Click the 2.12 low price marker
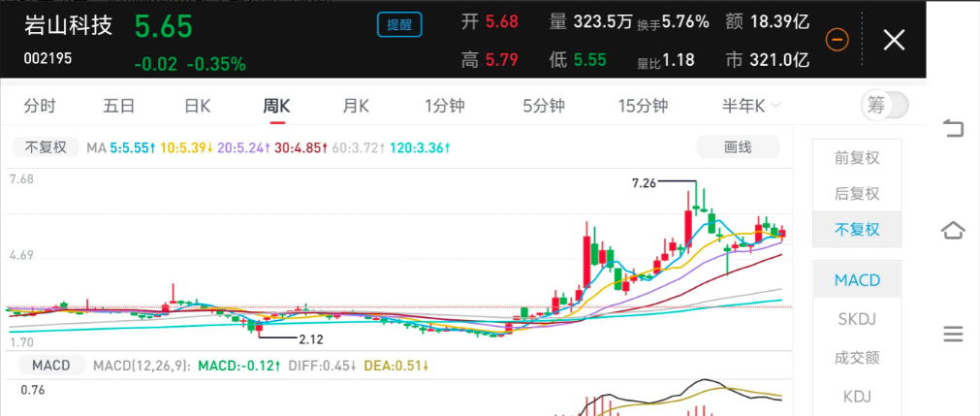Viewport: 980px width, 416px height. tap(310, 339)
